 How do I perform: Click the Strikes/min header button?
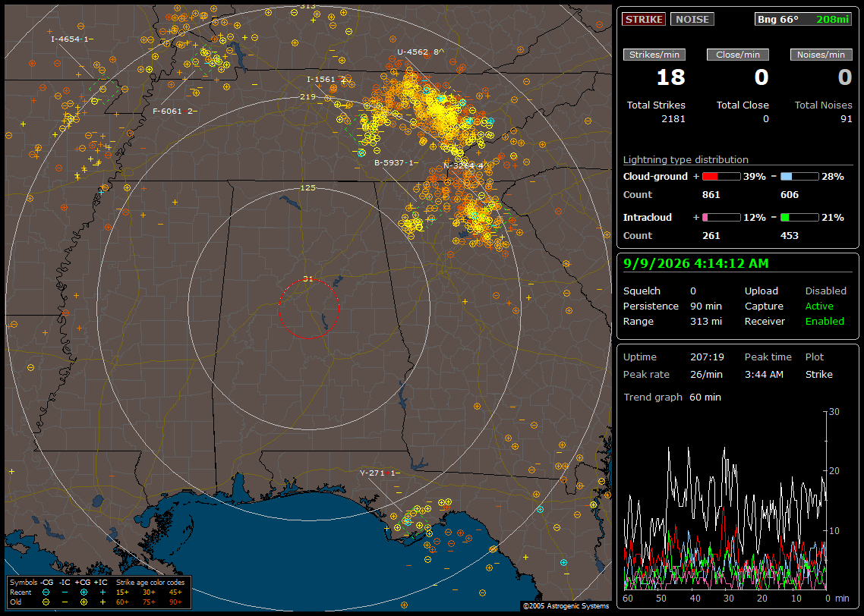click(654, 55)
